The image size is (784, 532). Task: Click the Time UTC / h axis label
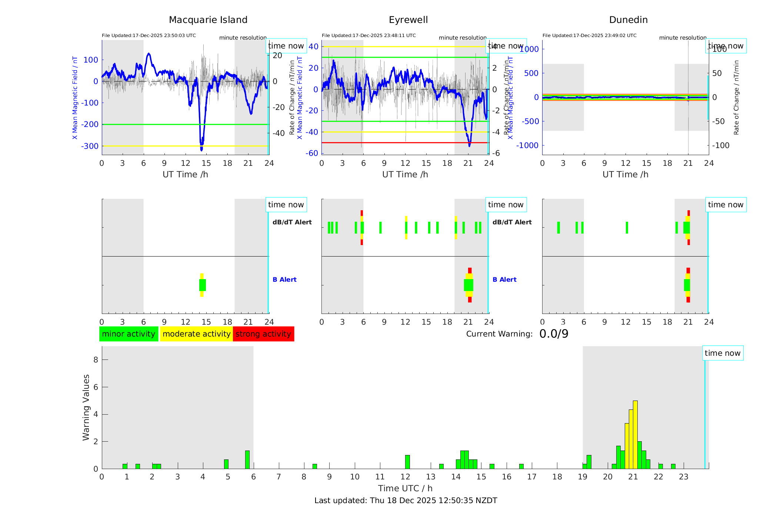coord(405,488)
